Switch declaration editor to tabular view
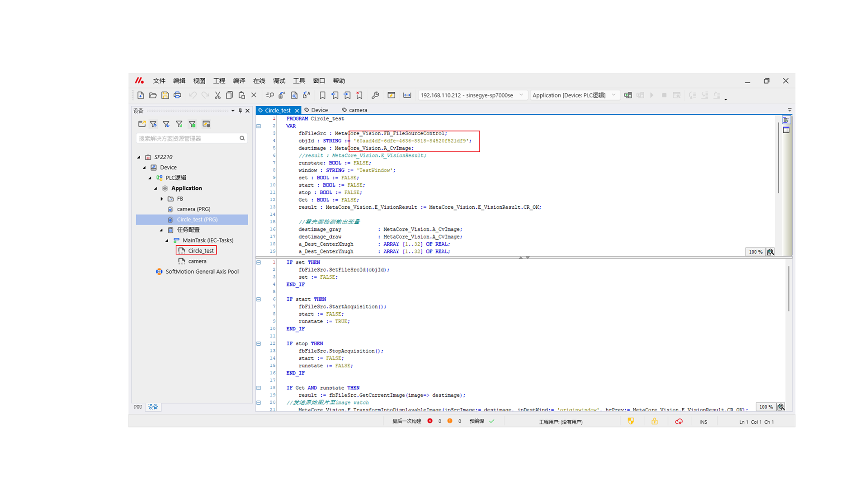868x488 pixels. pyautogui.click(x=786, y=130)
